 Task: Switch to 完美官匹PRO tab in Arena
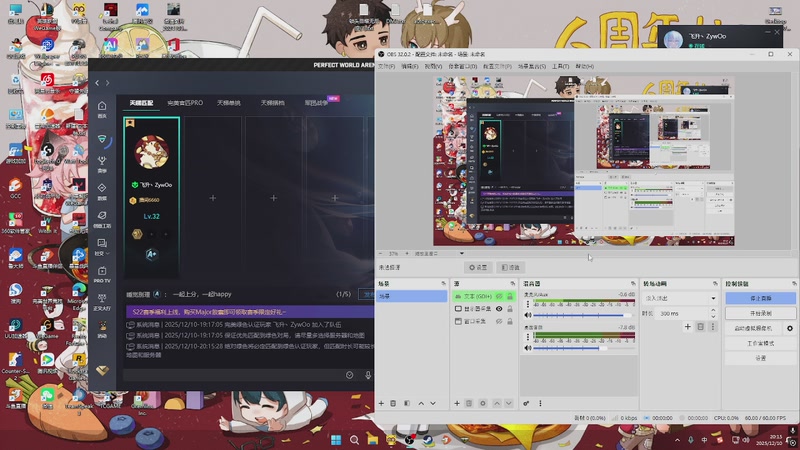185,103
